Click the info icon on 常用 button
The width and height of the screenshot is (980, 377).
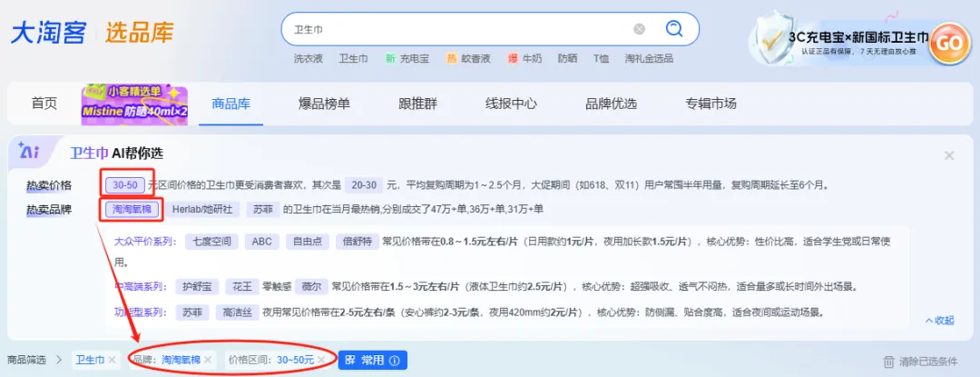(x=394, y=360)
